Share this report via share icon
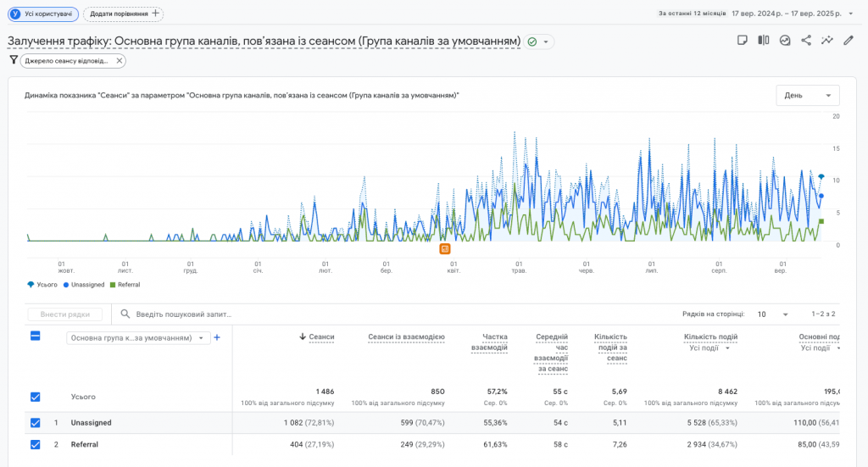Viewport: 868px width, 467px height. (806, 40)
